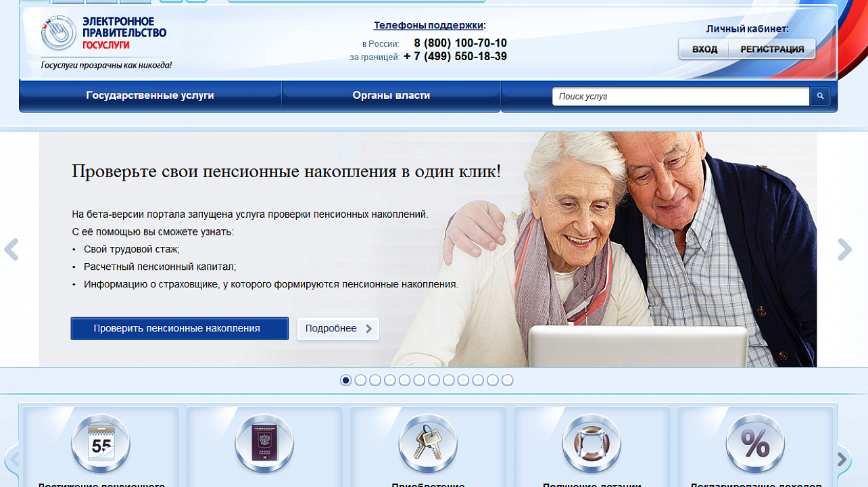Click the percent income declaration icon
The width and height of the screenshot is (868, 487).
coord(755,444)
